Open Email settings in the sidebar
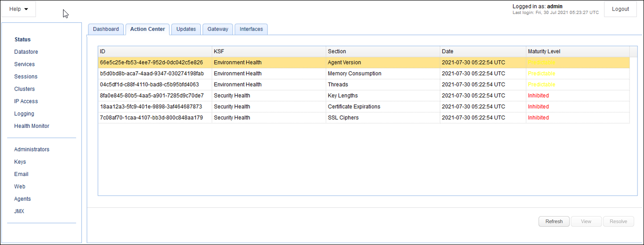Viewport: 644px width, 245px height. (x=21, y=174)
